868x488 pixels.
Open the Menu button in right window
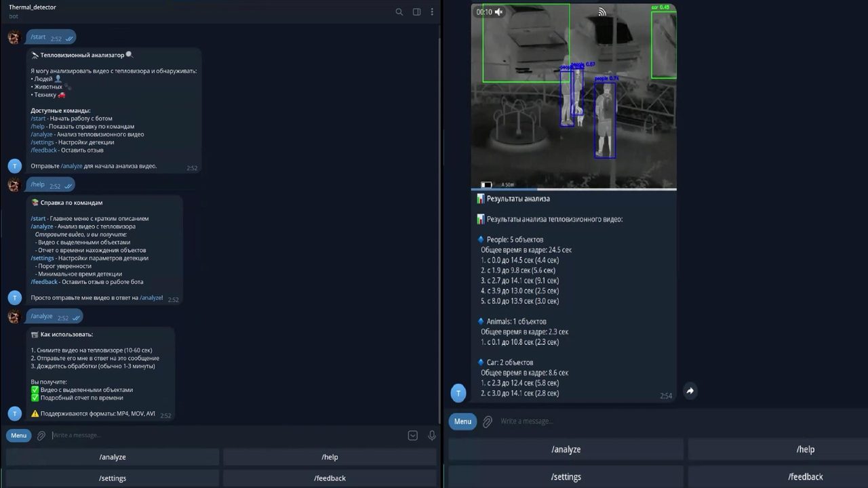click(462, 422)
